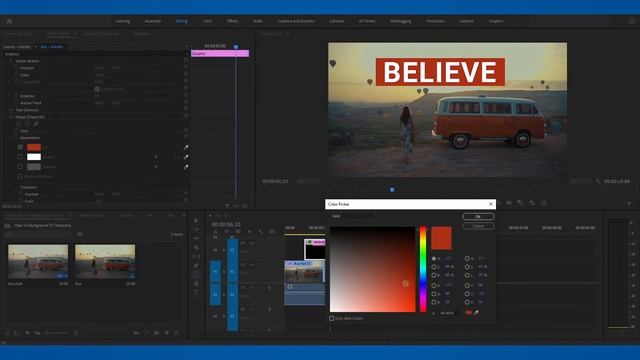
Task: Go to the Home screen icon
Action: coord(9,21)
